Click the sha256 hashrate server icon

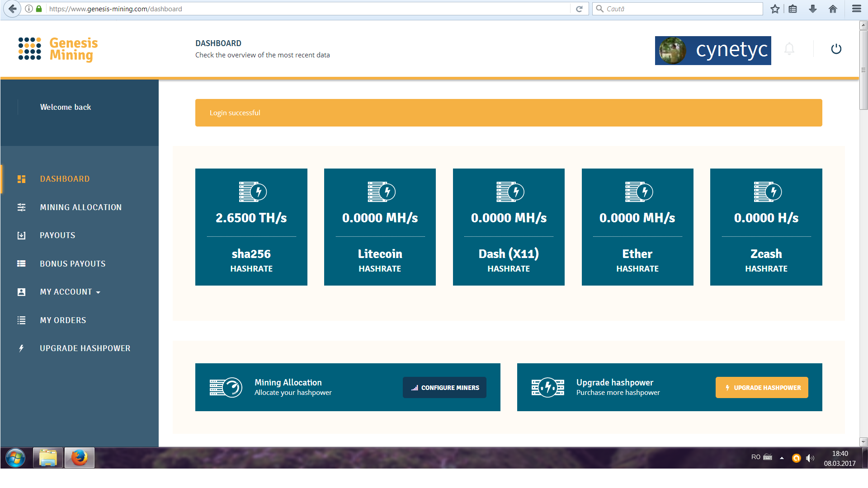click(252, 192)
